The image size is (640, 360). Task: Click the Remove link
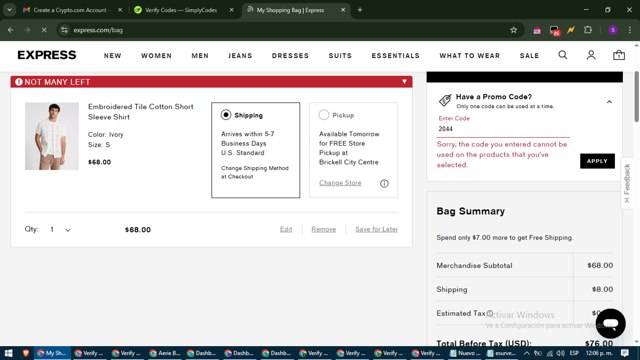(x=324, y=229)
